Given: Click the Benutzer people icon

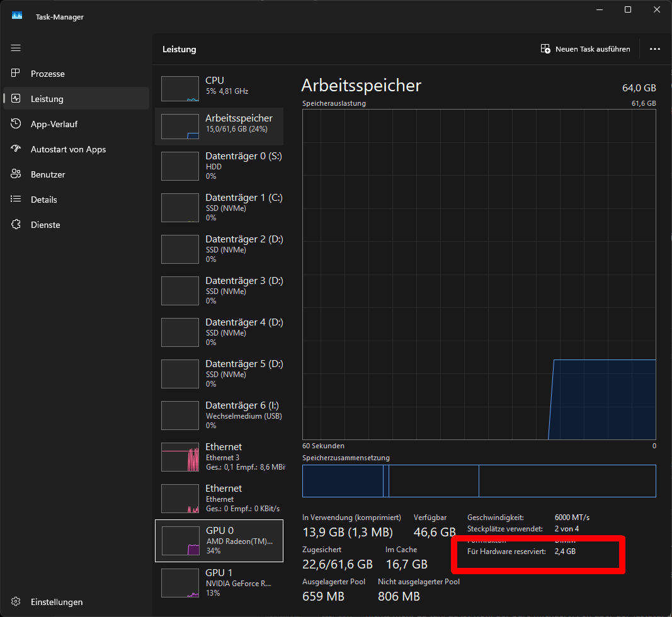Looking at the screenshot, I should coord(16,174).
